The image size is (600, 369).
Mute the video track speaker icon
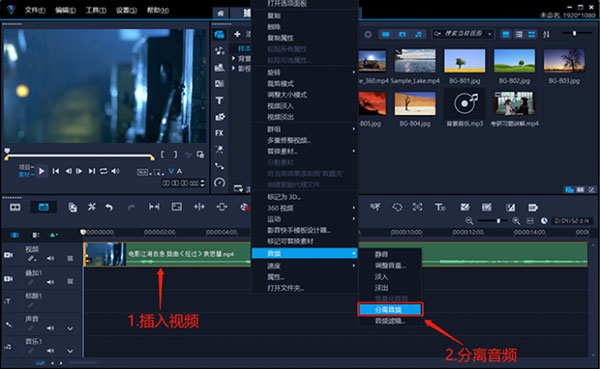50,258
